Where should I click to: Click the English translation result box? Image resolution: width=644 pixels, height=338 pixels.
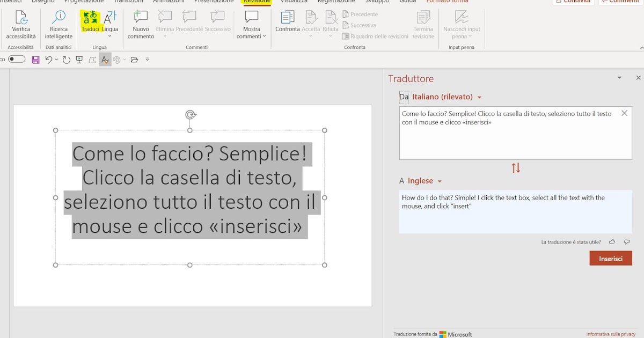coord(516,211)
